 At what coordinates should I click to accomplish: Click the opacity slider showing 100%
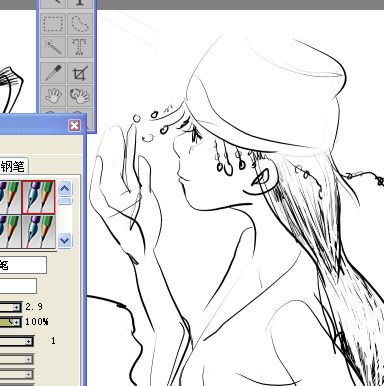click(11, 322)
